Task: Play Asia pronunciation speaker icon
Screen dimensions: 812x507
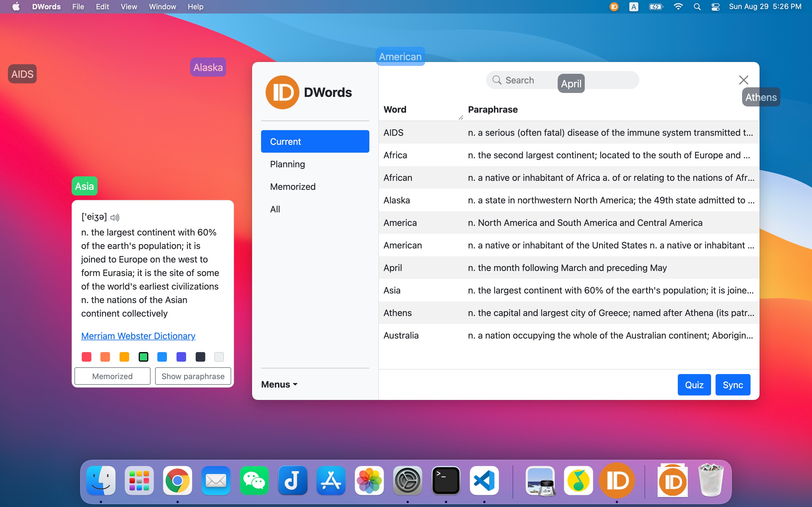Action: [x=115, y=218]
